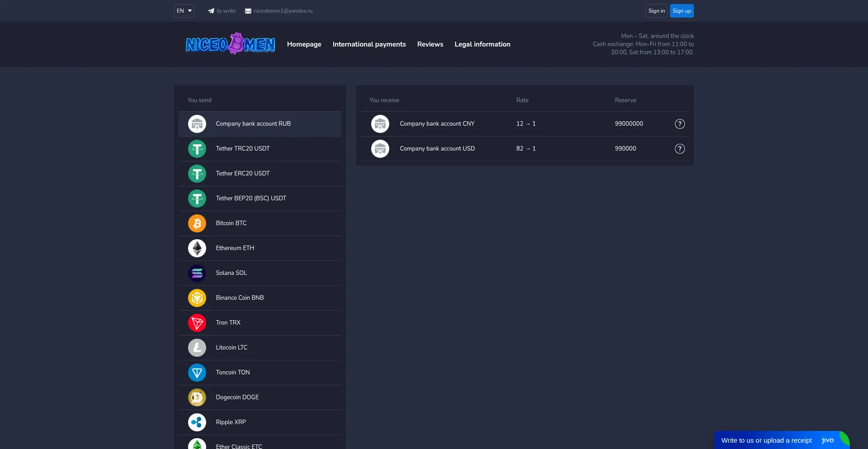Click the blue Toncoin icon

pos(197,373)
